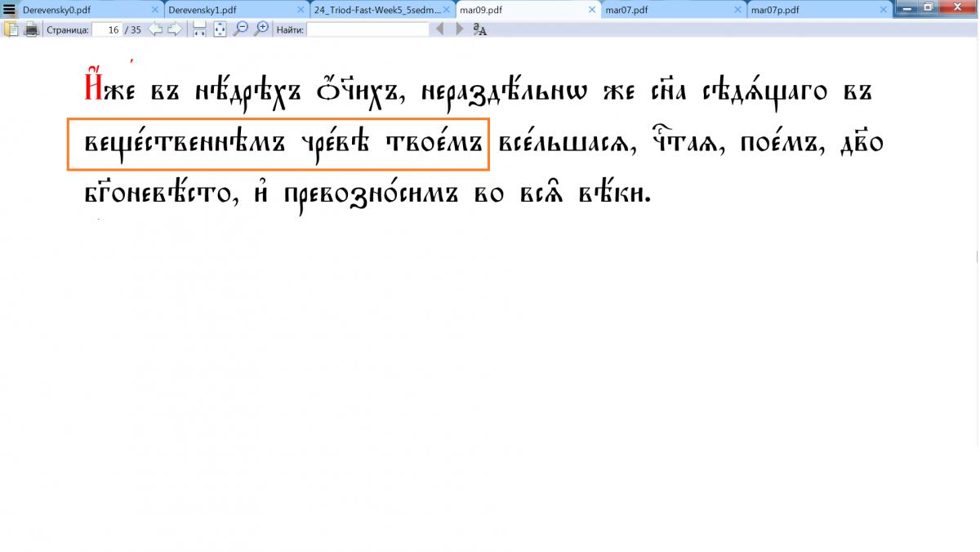This screenshot has height=552, width=980.
Task: Select the Fit Page icon
Action: [x=220, y=29]
